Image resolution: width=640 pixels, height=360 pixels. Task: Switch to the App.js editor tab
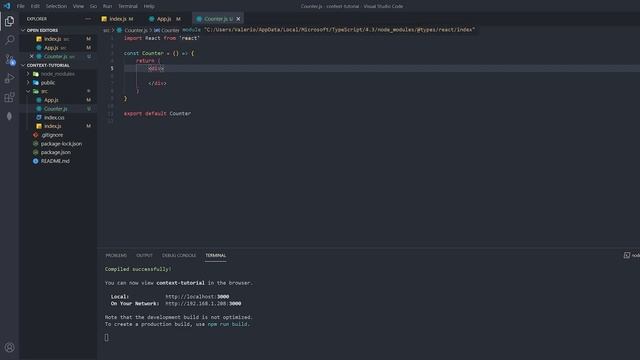click(x=165, y=19)
